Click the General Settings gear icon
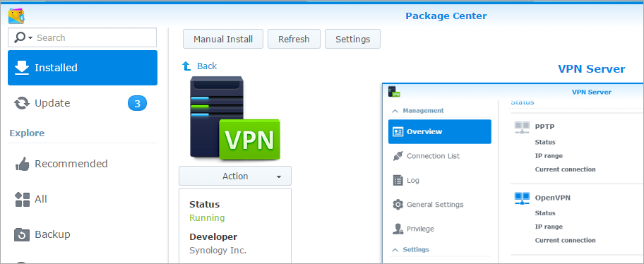The height and width of the screenshot is (264, 644). (398, 205)
